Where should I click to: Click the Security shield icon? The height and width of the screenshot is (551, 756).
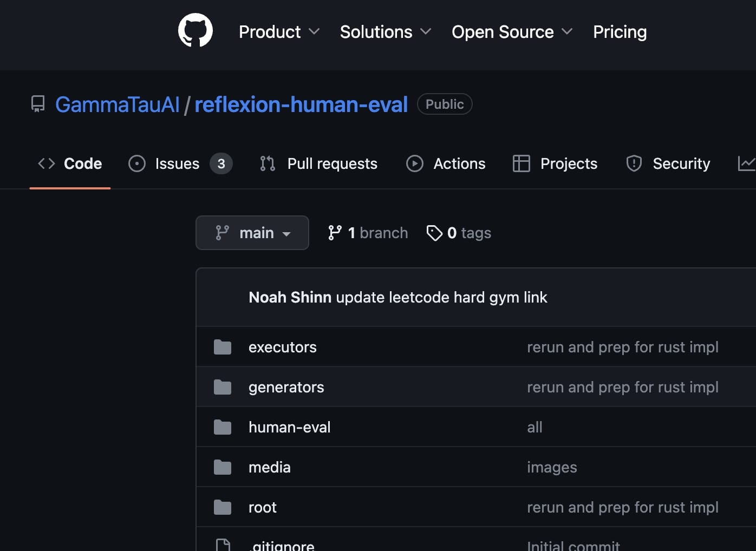634,163
